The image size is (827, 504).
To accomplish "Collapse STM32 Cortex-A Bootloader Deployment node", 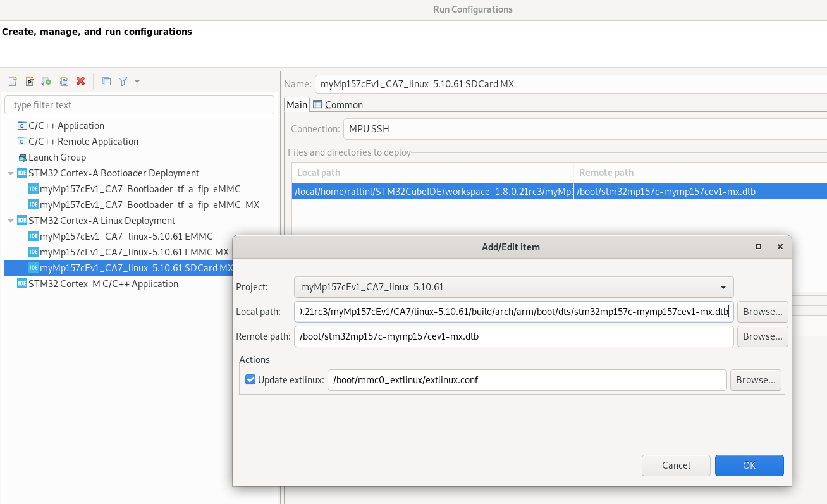I will [x=11, y=173].
